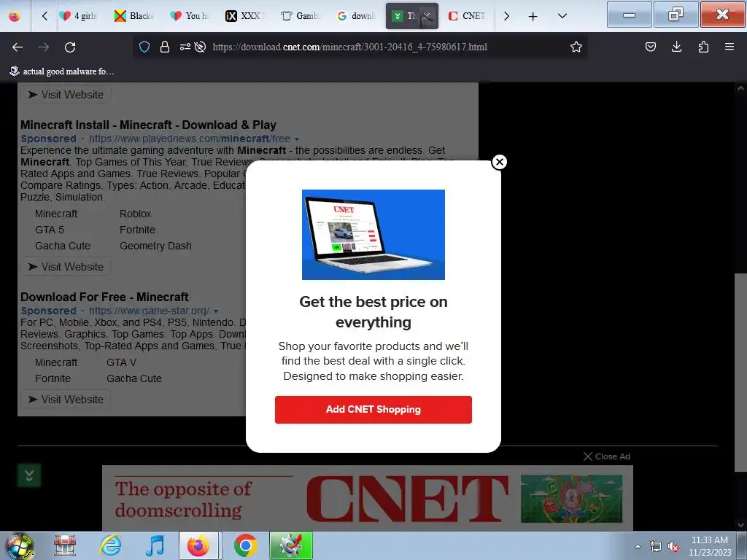Switch to the 'You h' tab
This screenshot has height=560, width=747.
(x=190, y=16)
